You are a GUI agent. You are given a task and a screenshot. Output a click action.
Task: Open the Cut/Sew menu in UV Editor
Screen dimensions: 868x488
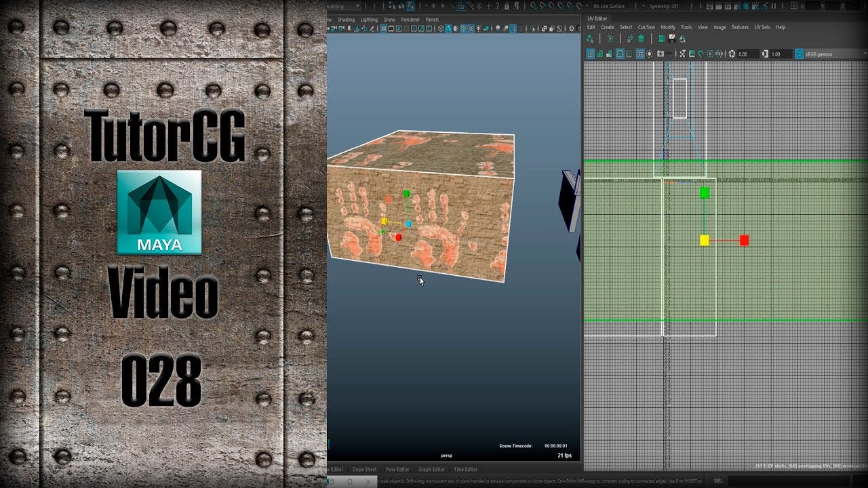(x=646, y=27)
